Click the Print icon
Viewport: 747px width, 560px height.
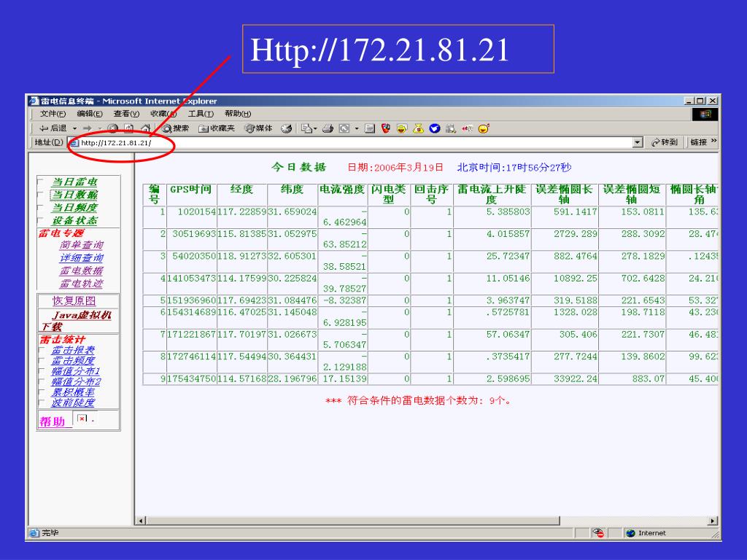pos(328,128)
